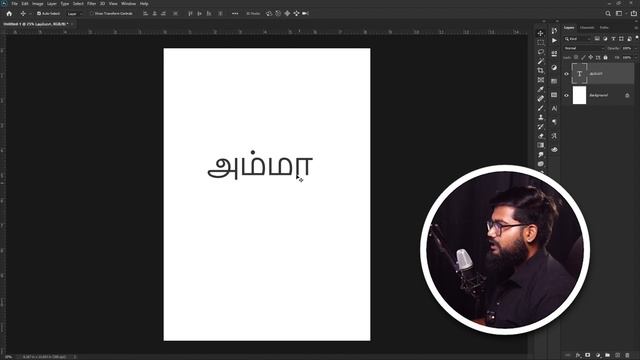Click the Search icon at top right

click(x=608, y=13)
